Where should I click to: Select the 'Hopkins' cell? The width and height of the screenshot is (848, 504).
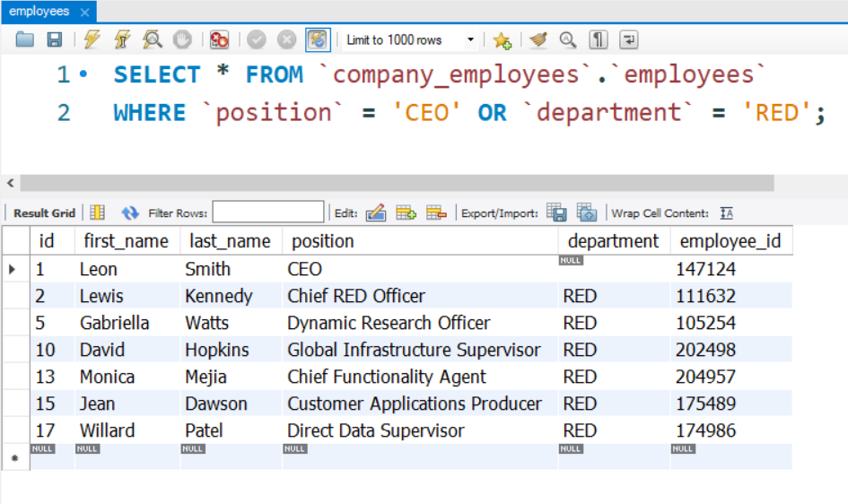click(x=231, y=350)
